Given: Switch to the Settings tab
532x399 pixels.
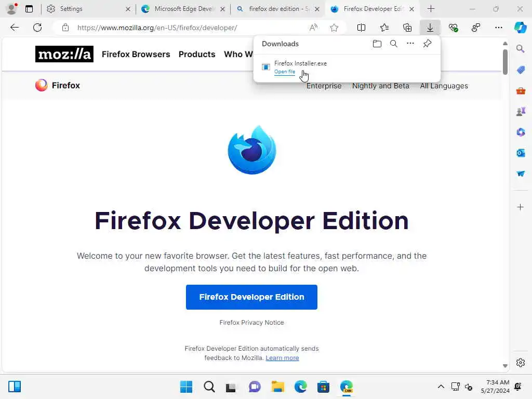Looking at the screenshot, I should point(88,9).
